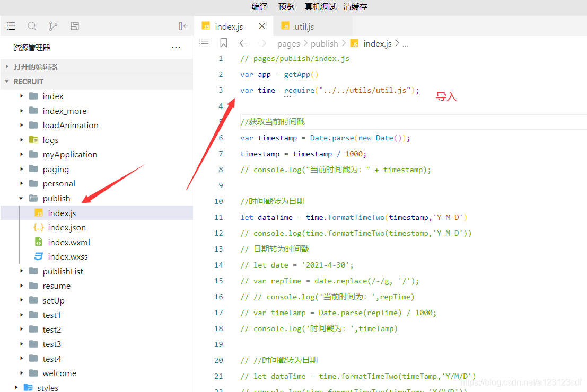587x392 pixels.
Task: Go forward with the right arrow
Action: [262, 43]
